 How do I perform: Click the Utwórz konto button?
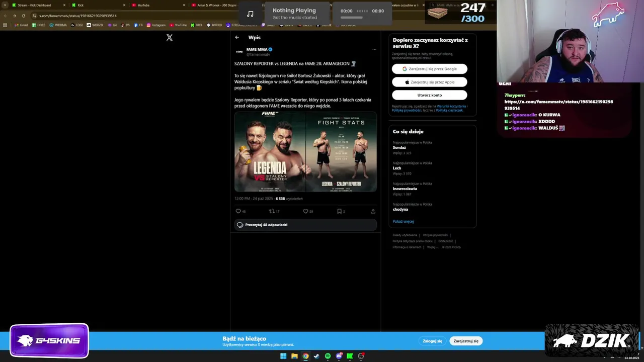point(430,95)
